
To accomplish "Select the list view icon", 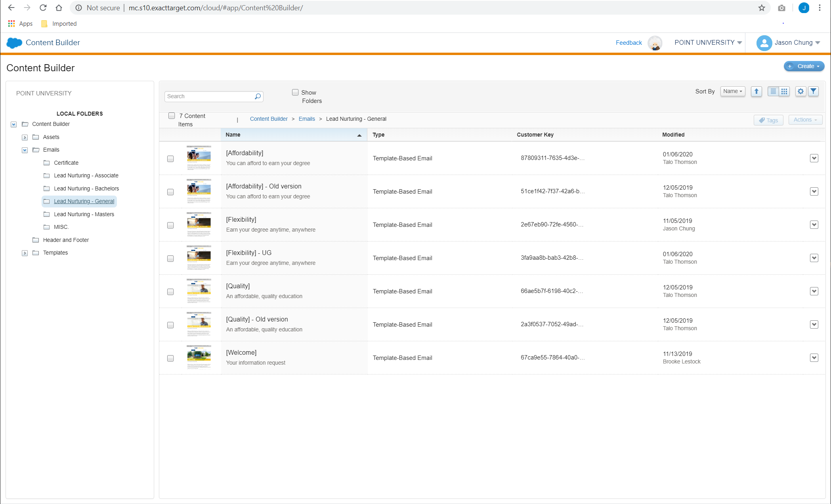I will click(x=773, y=91).
